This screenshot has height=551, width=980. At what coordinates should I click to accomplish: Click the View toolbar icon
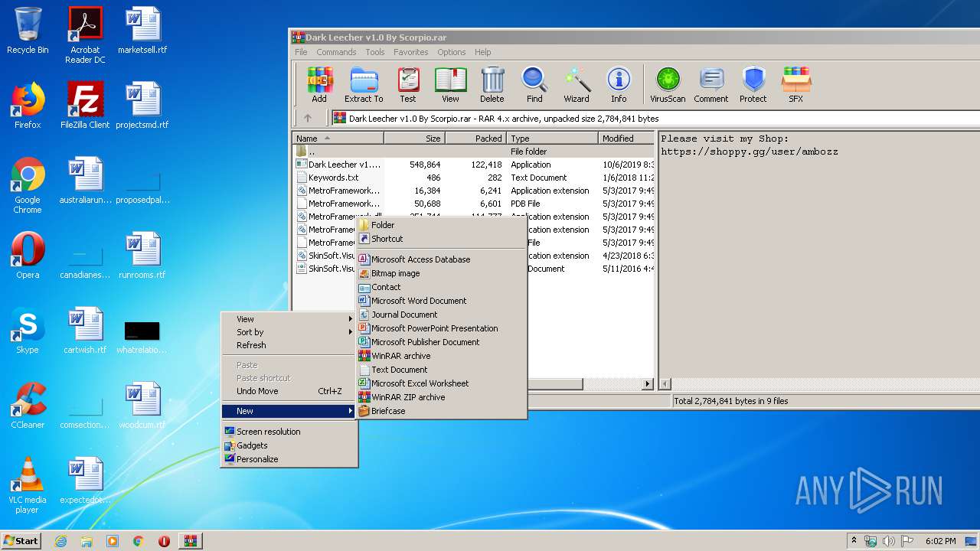(450, 84)
